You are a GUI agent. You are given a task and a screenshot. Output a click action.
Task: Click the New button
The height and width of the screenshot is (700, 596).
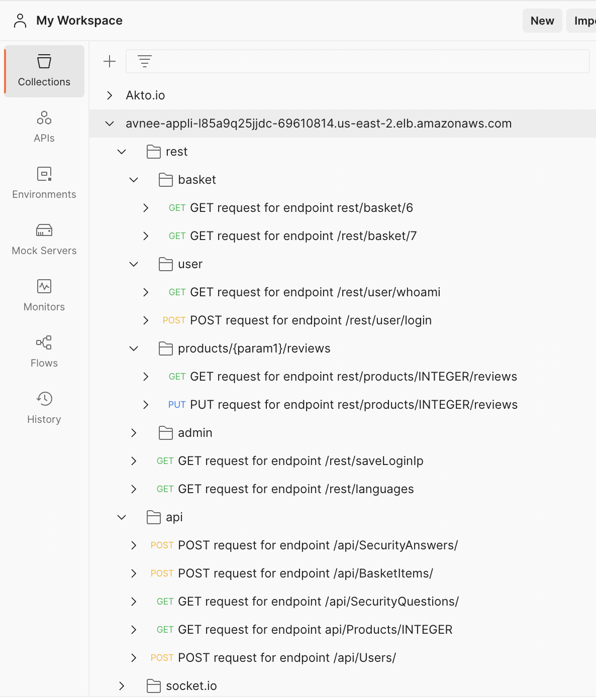click(542, 21)
